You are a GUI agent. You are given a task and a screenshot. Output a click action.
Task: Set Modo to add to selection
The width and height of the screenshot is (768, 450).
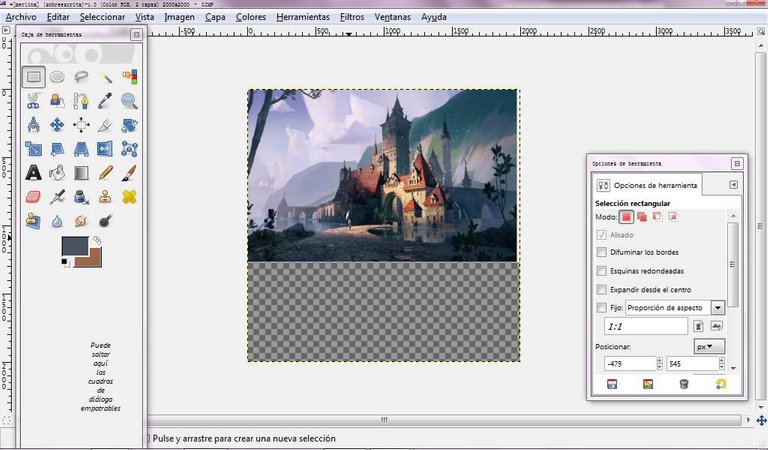point(642,216)
